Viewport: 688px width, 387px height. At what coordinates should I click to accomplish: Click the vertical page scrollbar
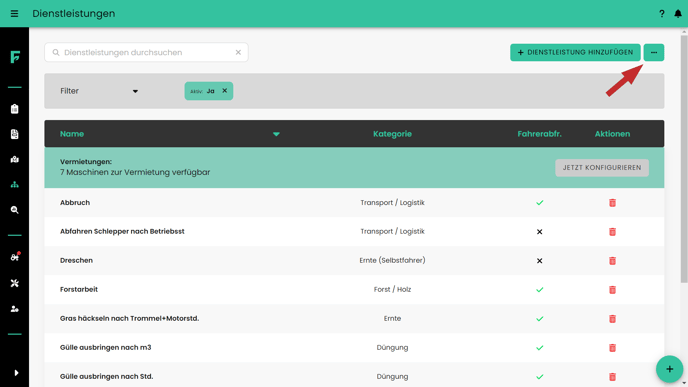point(684,159)
